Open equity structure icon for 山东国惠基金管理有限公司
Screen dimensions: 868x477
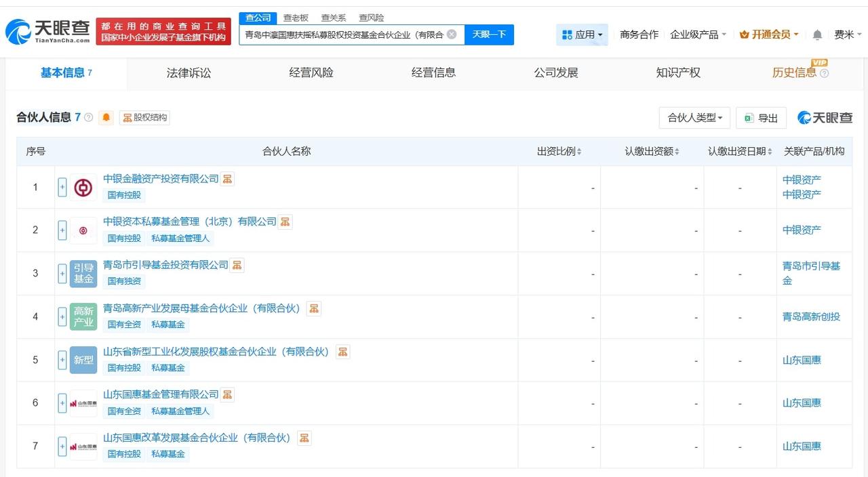pyautogui.click(x=227, y=394)
